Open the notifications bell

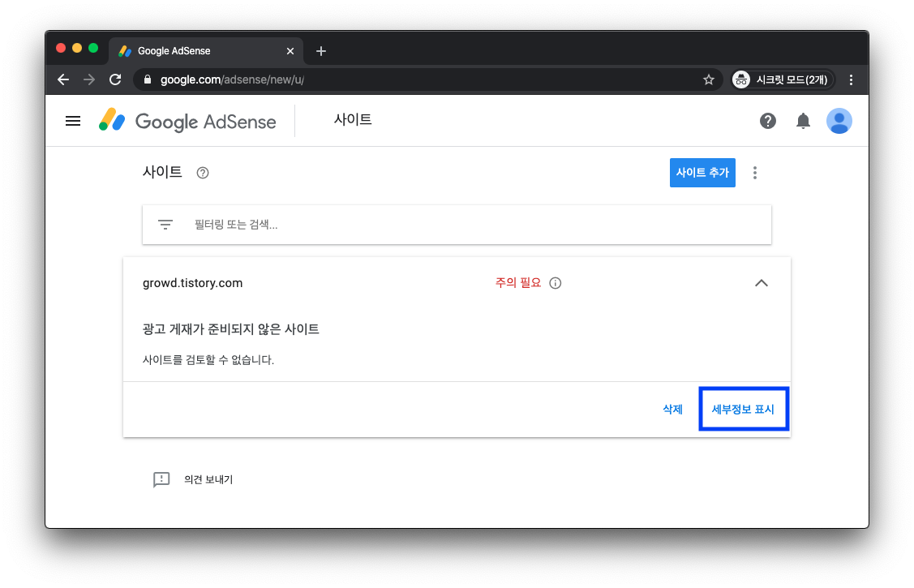pyautogui.click(x=803, y=121)
